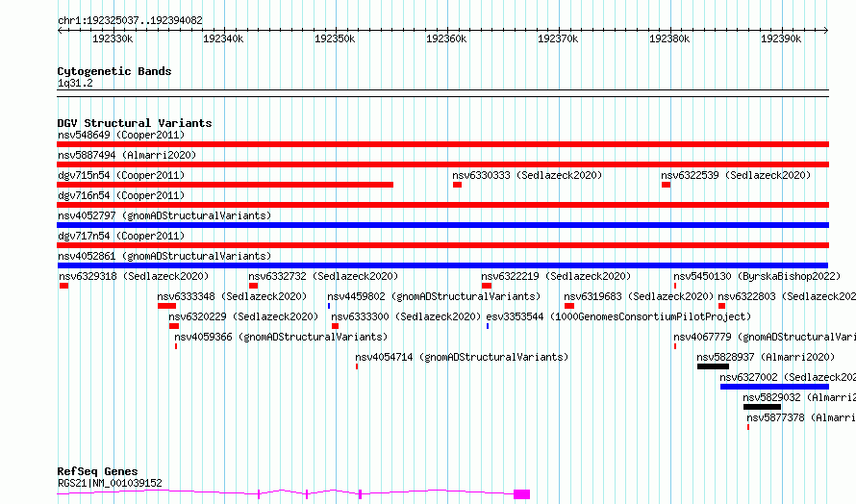Open the dgv715n54 (Cooper2011) variant label
Viewport: 856px width, 504px height.
121,175
